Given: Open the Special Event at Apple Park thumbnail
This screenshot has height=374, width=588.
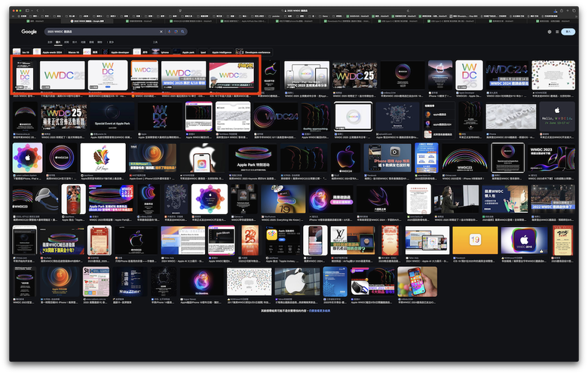Looking at the screenshot, I should coord(112,116).
